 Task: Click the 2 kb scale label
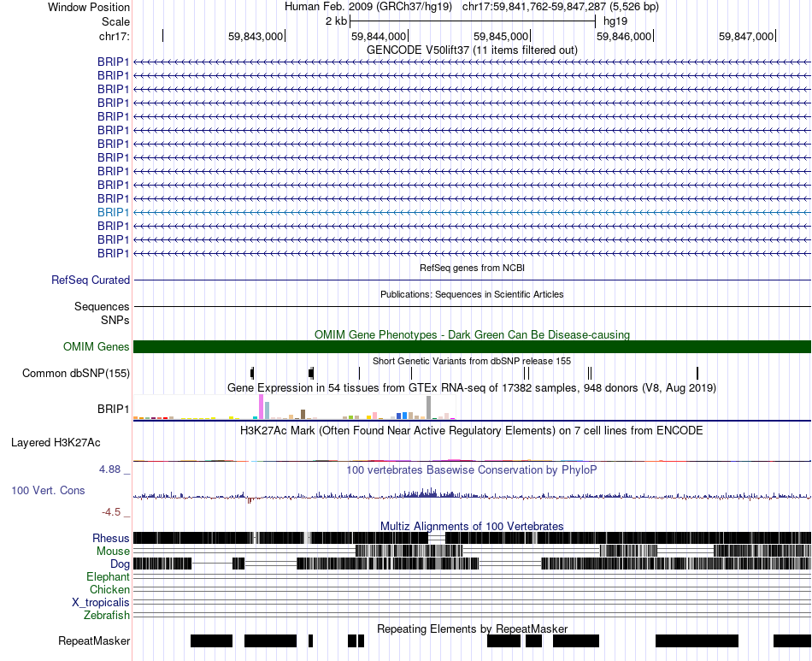click(336, 21)
